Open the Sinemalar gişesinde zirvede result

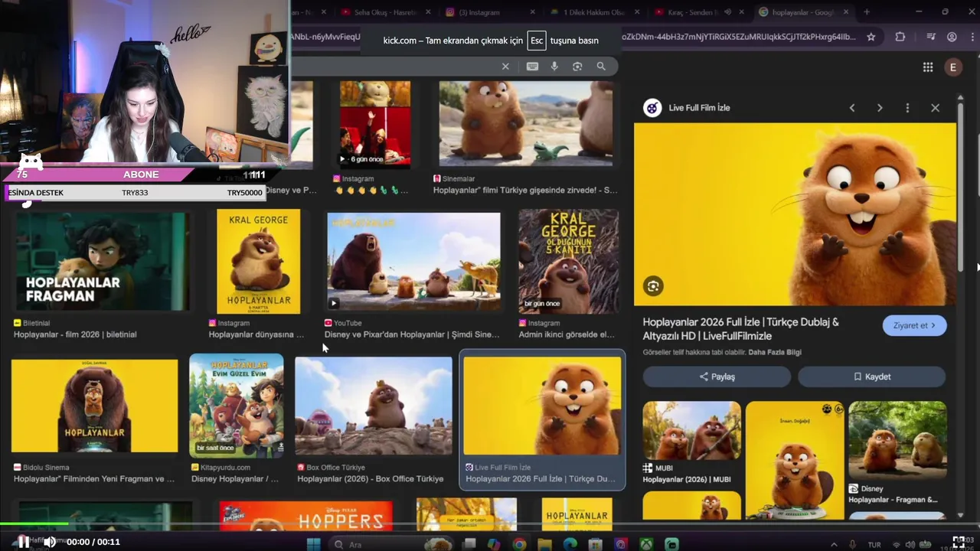coord(525,123)
